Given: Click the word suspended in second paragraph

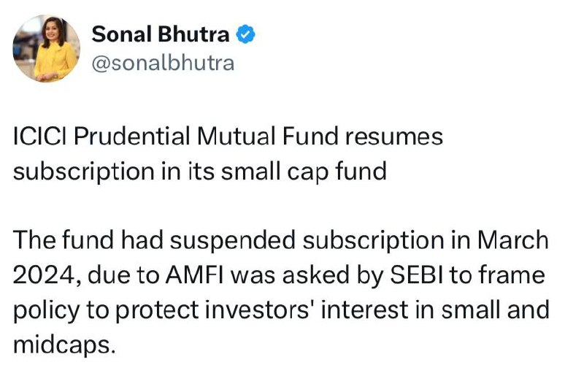Looking at the screenshot, I should pyautogui.click(x=233, y=240).
